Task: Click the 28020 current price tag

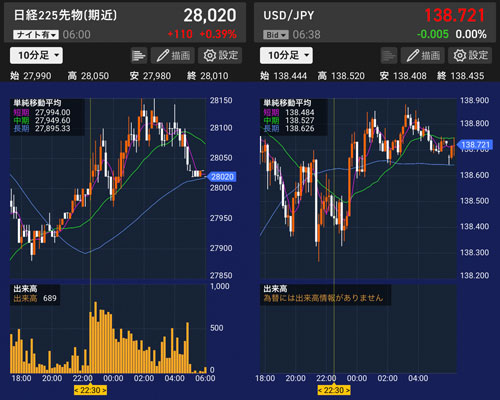Action: 222,177
